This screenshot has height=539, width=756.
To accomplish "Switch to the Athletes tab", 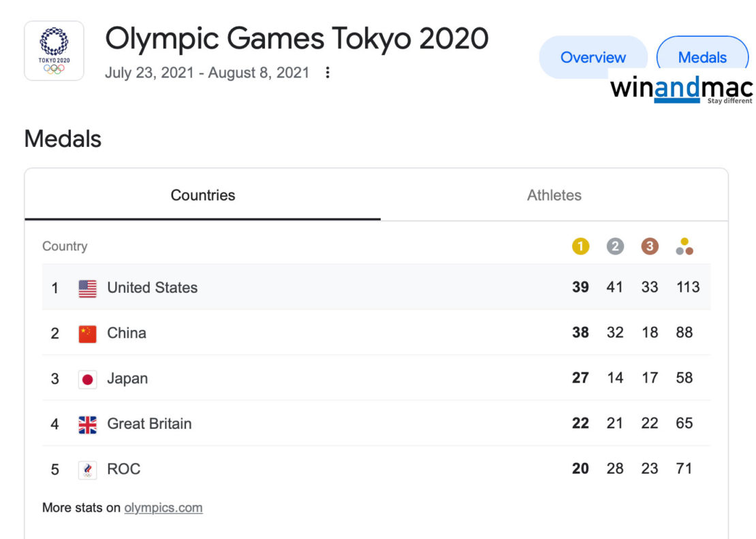I will [x=554, y=195].
